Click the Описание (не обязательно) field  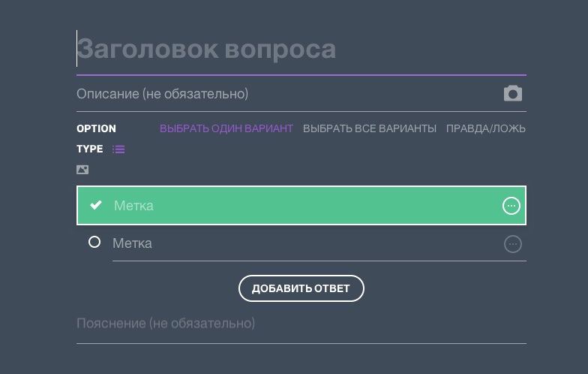point(285,94)
